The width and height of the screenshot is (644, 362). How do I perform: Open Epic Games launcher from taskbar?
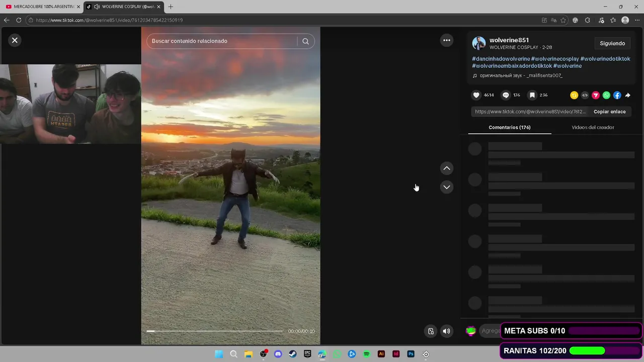pos(307,354)
